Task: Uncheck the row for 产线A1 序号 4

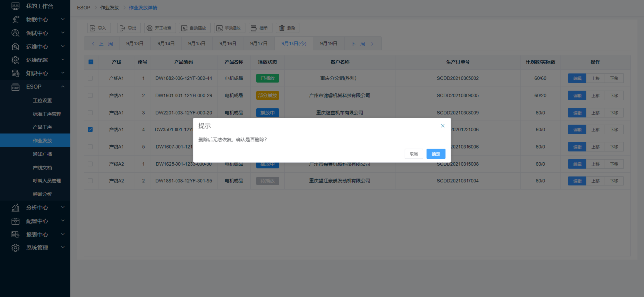Action: (x=90, y=129)
